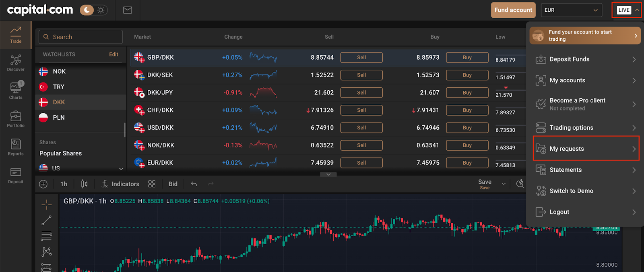Click Logout in the account menu
The height and width of the screenshot is (272, 644).
pyautogui.click(x=586, y=212)
